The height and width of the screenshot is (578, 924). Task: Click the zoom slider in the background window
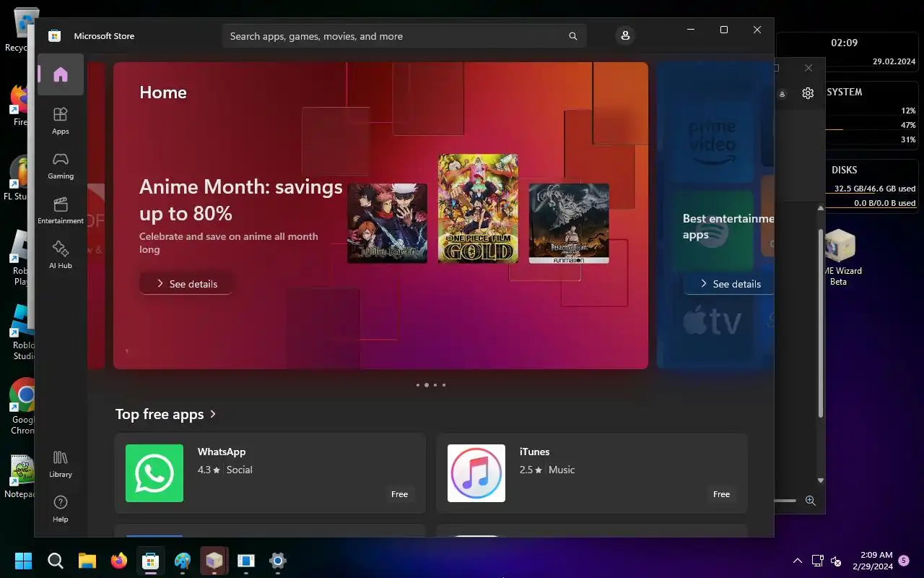click(x=785, y=501)
